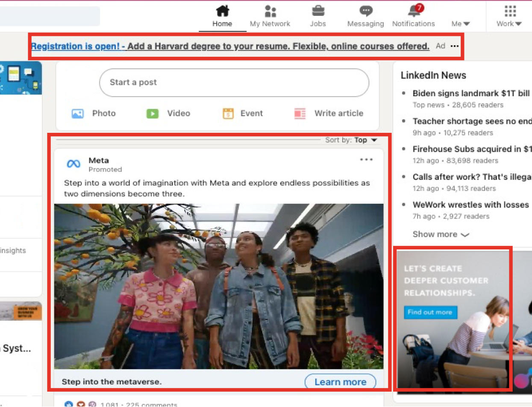Screen dimensions: 532x407
Task: Click the "Promoted" label under Meta
Action: [105, 170]
